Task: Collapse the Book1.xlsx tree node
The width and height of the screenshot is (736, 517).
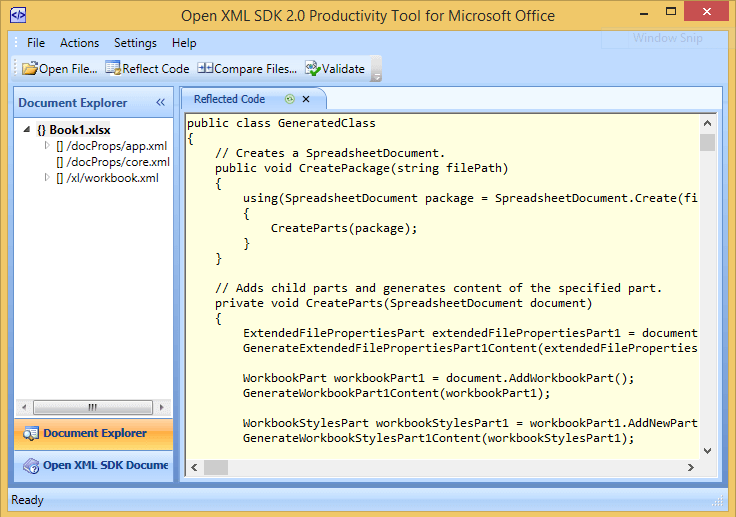Action: 25,130
